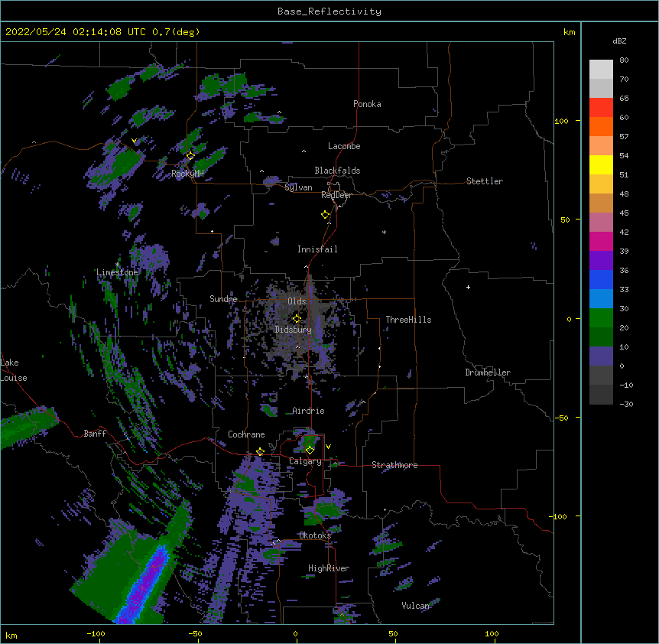Viewport: 659px width, 644px height.
Task: Click the 65 dBZ red legend swatch
Action: tap(601, 108)
